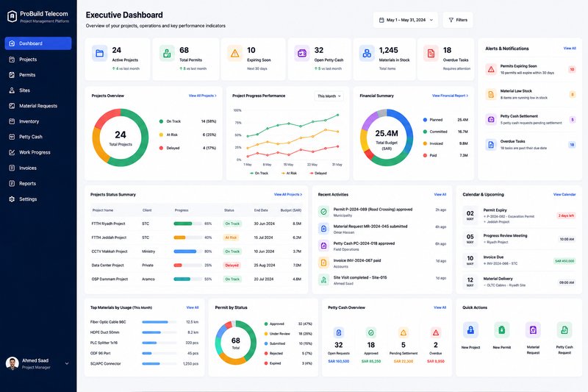Screen dimensions: 588x392
Task: Open the View Financial Report link
Action: pos(450,96)
